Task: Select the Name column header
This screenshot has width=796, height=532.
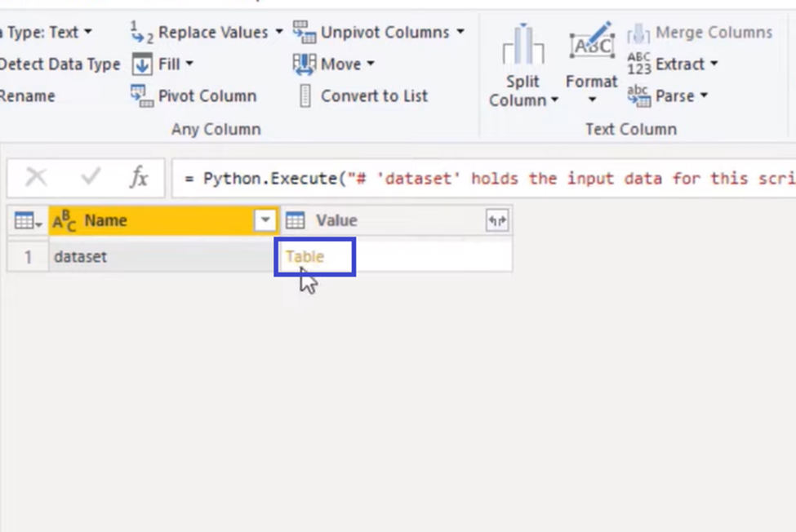Action: (163, 220)
